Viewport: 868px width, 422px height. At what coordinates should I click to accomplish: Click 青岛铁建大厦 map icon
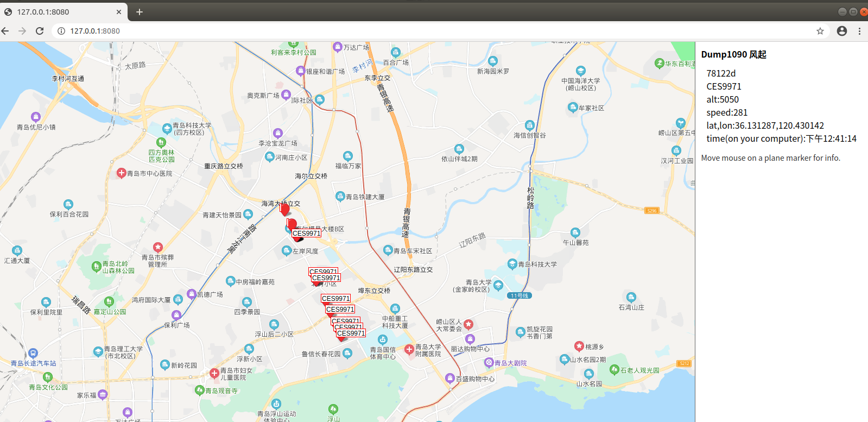coord(340,196)
